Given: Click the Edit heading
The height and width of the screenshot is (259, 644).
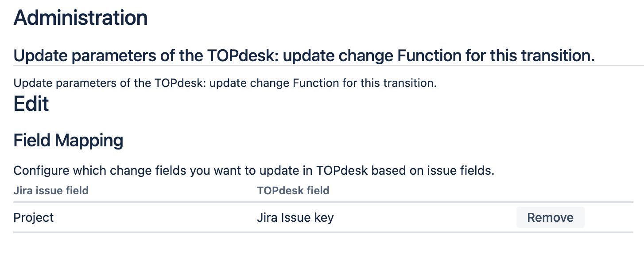Looking at the screenshot, I should [31, 104].
